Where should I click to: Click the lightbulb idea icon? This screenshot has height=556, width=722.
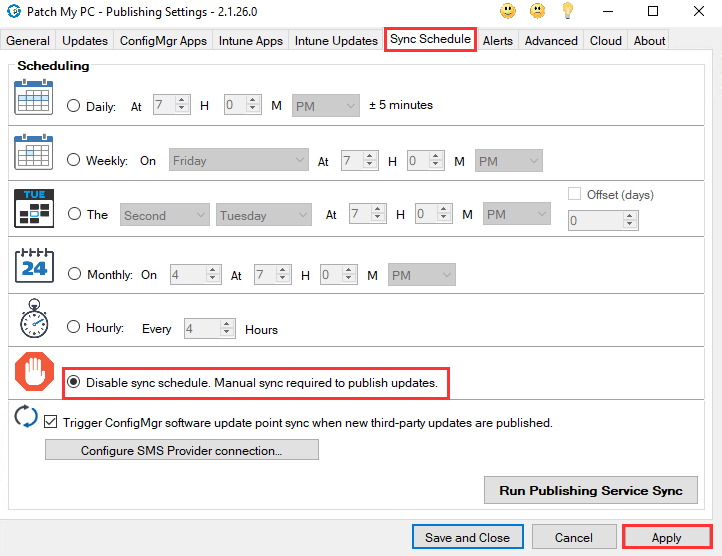pos(568,11)
